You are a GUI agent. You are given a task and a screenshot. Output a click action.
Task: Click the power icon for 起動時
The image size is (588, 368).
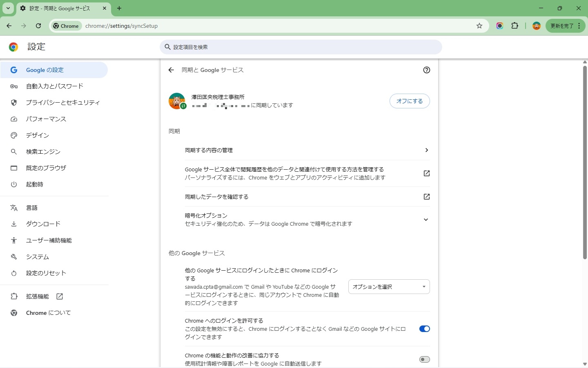pos(14,184)
